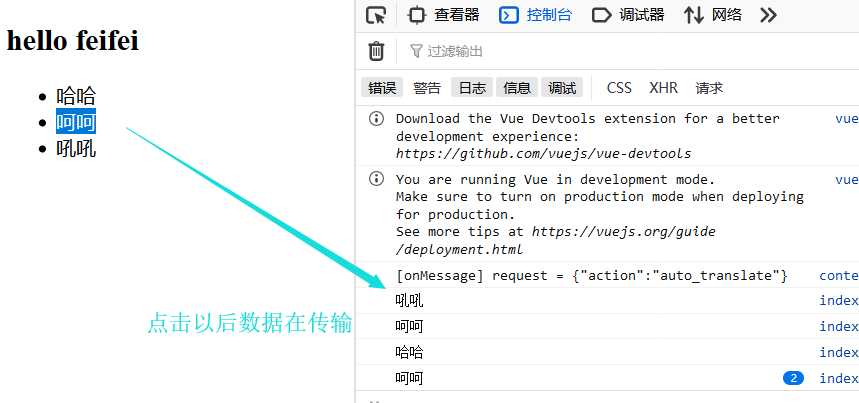Toggle the 请求 requests filter
This screenshot has height=403, width=859.
709,88
